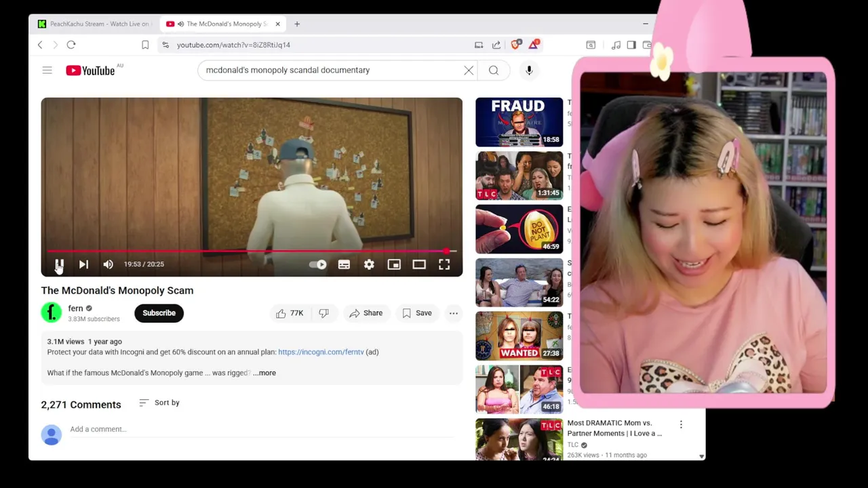Switch to the PeachKachu Stream tab
The width and height of the screenshot is (868, 488).
tap(93, 24)
